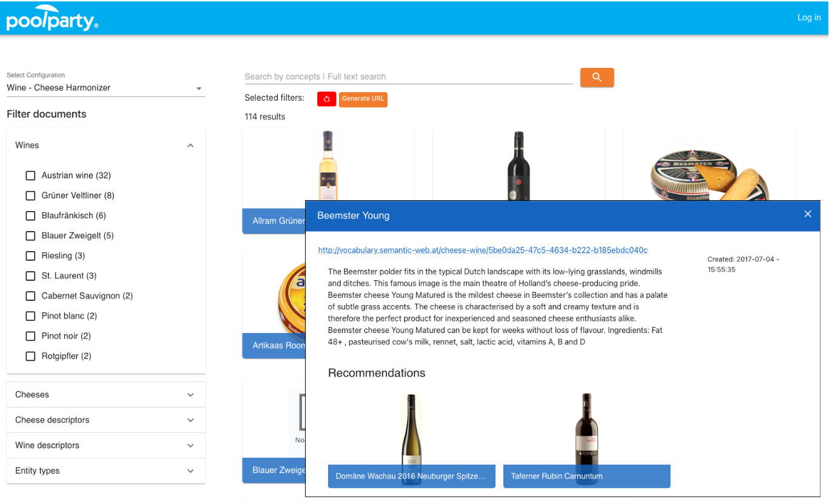
Task: Select the Rotgipfler (2) checkbox
Action: tap(30, 356)
